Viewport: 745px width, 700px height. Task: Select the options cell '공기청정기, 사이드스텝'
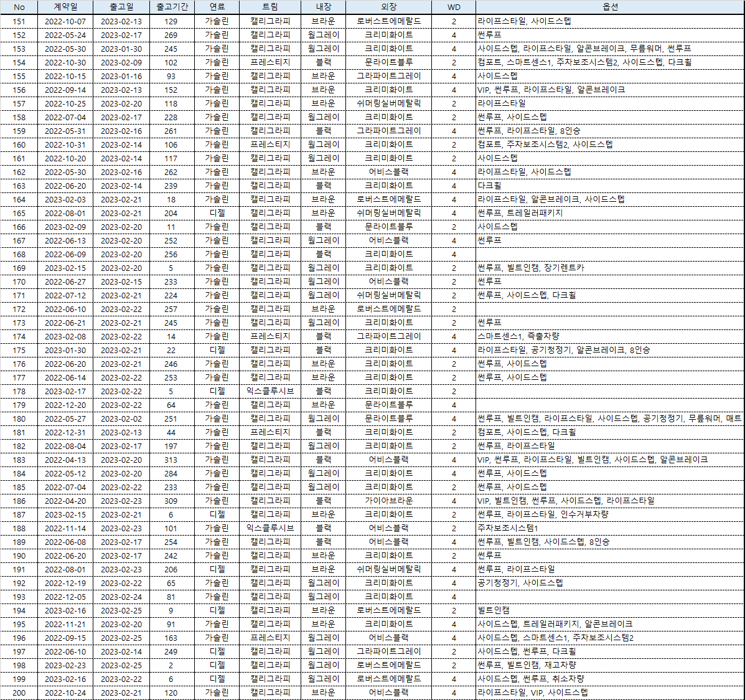point(610,584)
